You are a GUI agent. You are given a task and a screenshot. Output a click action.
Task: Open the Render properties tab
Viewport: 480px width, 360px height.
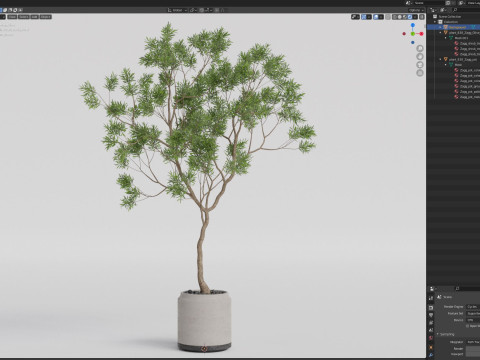[431, 308]
